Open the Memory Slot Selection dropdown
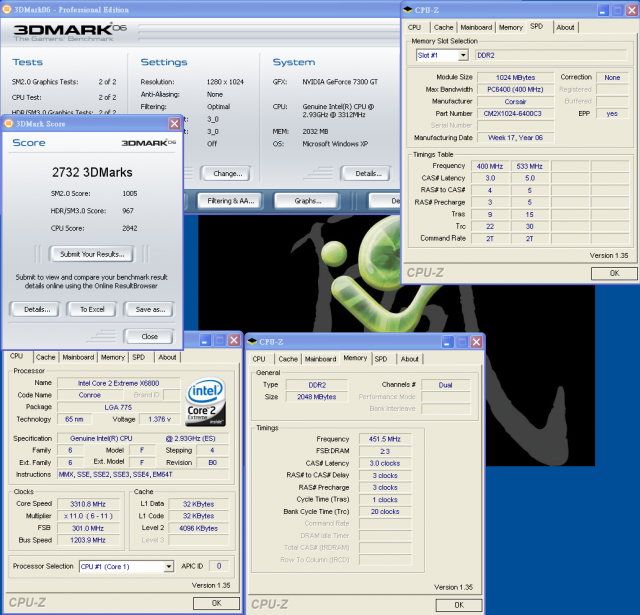The image size is (640, 615). pos(463,55)
